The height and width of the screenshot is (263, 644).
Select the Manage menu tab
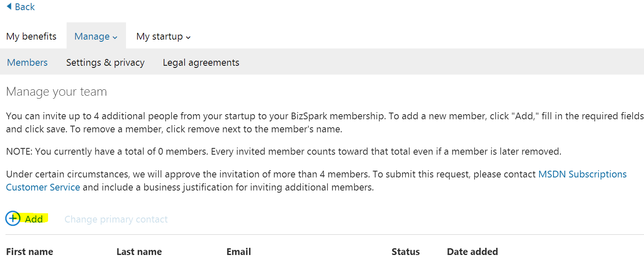coord(92,37)
